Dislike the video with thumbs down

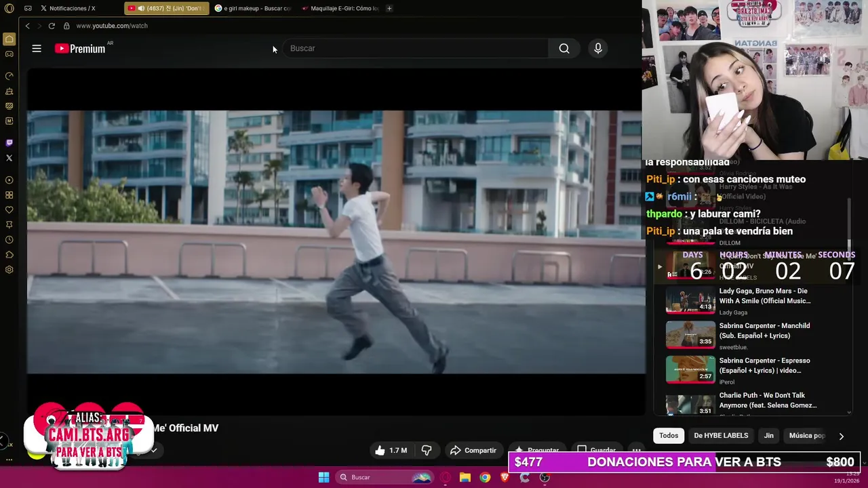[x=427, y=450]
